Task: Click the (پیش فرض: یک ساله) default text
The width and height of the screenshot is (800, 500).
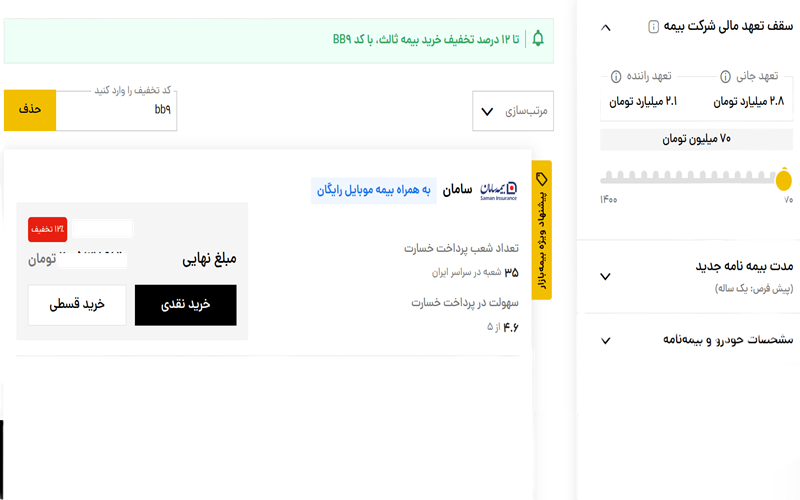Action: click(x=754, y=289)
